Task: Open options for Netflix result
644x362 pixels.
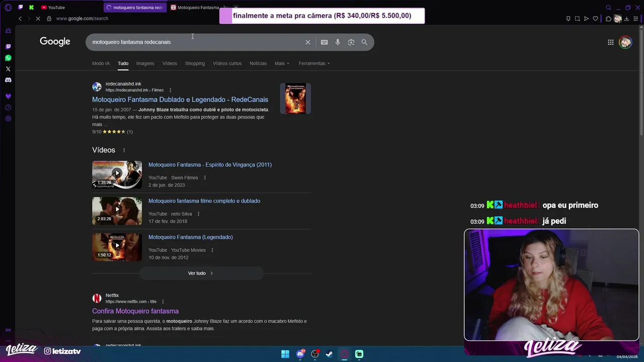Action: tap(163, 302)
